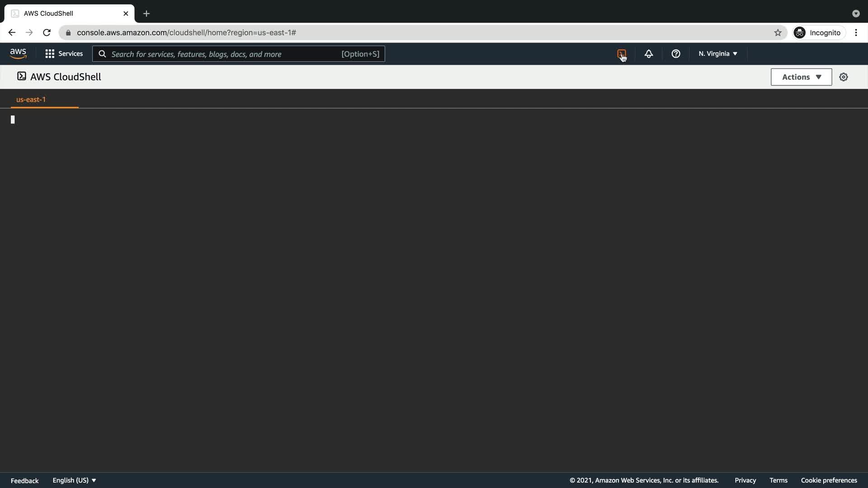Image resolution: width=868 pixels, height=488 pixels.
Task: Expand the Actions dropdown
Action: click(801, 77)
